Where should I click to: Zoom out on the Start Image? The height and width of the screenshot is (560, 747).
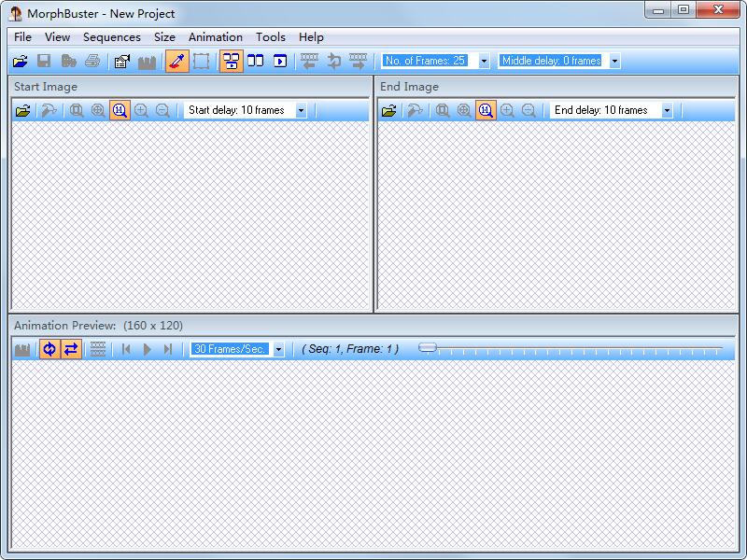pyautogui.click(x=162, y=110)
